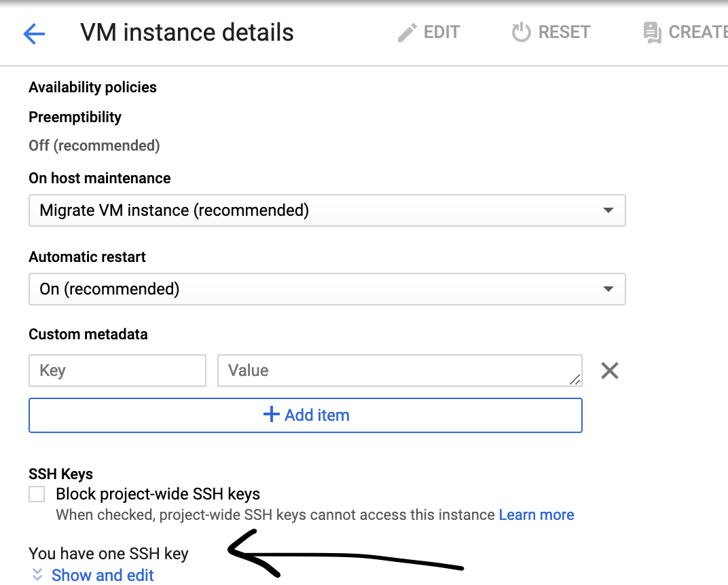
Task: Open the Automatic restart dropdown
Action: tap(327, 289)
